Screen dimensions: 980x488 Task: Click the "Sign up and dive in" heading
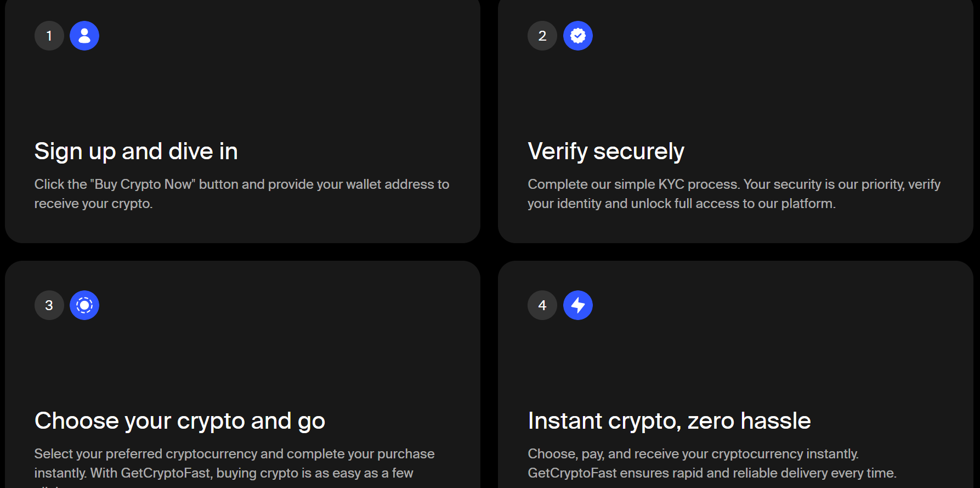point(136,152)
